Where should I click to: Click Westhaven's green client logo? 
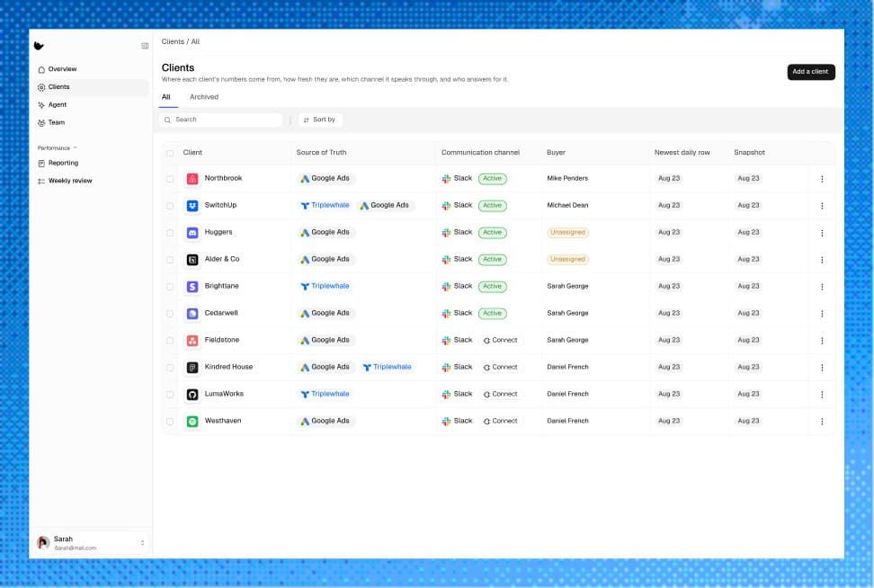[x=192, y=422]
